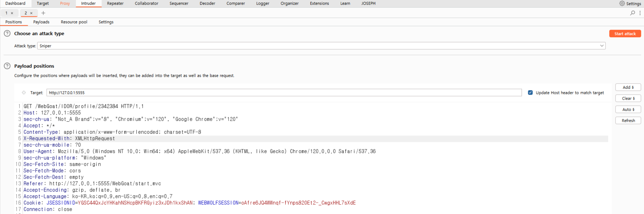Viewport: 644px width, 214px height.
Task: Close Intruder tab 2
Action: pyautogui.click(x=31, y=13)
